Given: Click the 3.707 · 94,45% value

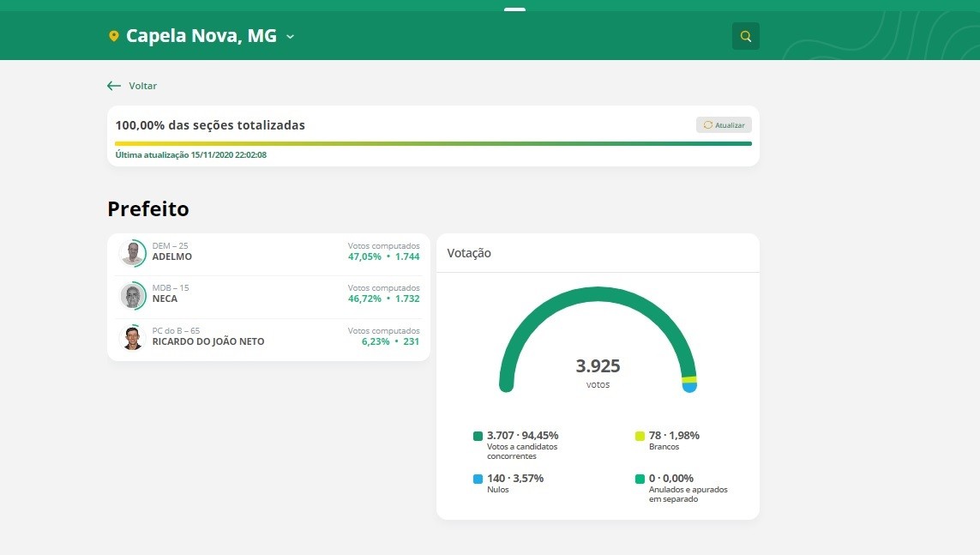Looking at the screenshot, I should [522, 436].
